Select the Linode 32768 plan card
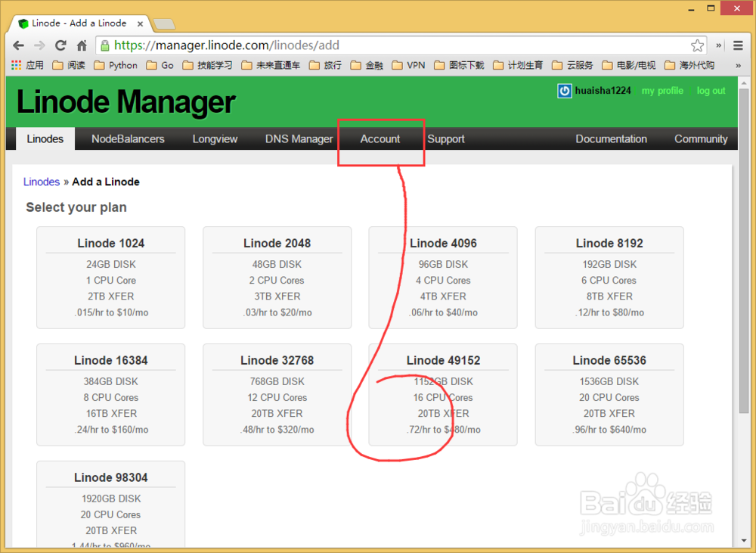Screen dimensions: 756x553 coord(277,395)
